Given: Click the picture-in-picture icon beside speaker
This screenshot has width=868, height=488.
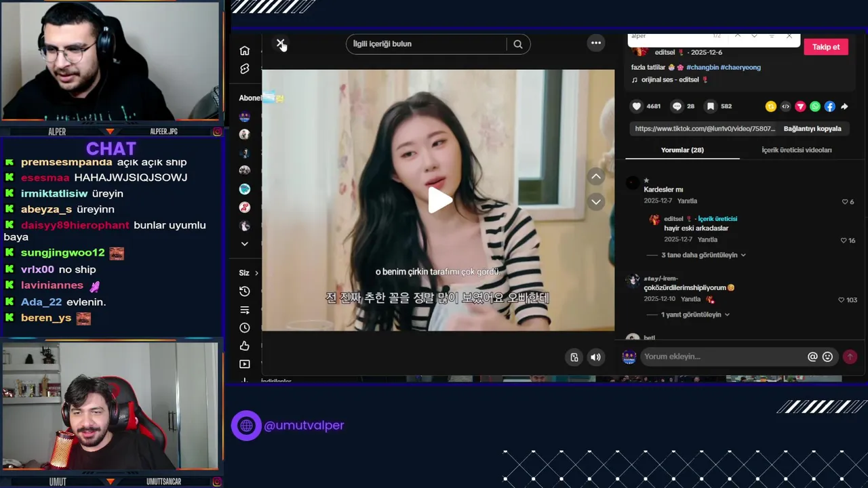Looking at the screenshot, I should pyautogui.click(x=574, y=357).
